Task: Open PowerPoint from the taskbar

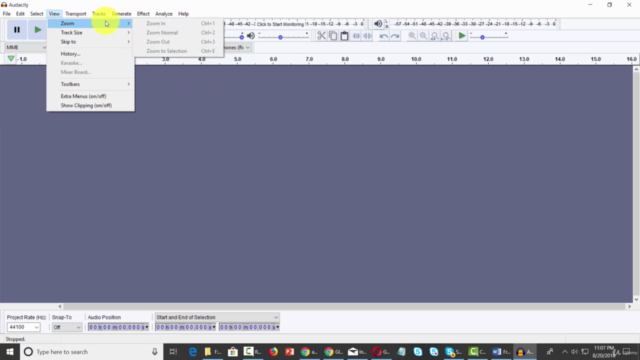Action: click(x=289, y=351)
